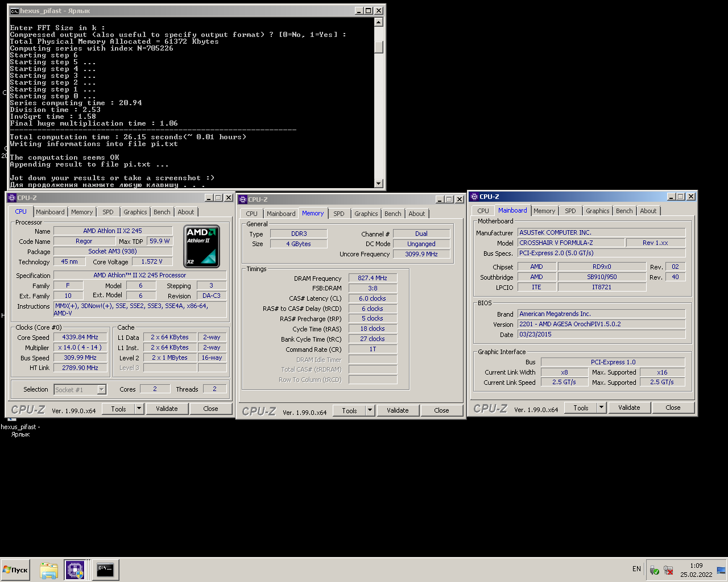The image size is (728, 582).
Task: Click the AMD Athlon II X2 processor logo
Action: point(202,247)
